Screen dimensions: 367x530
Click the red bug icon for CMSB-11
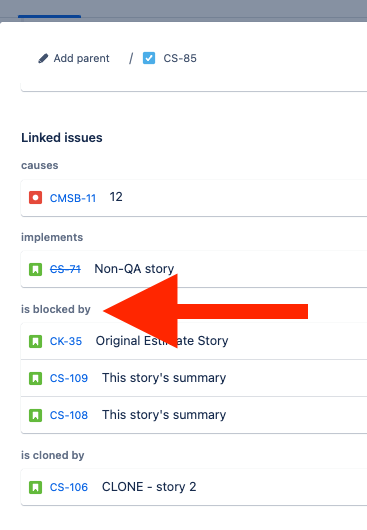[x=35, y=198]
